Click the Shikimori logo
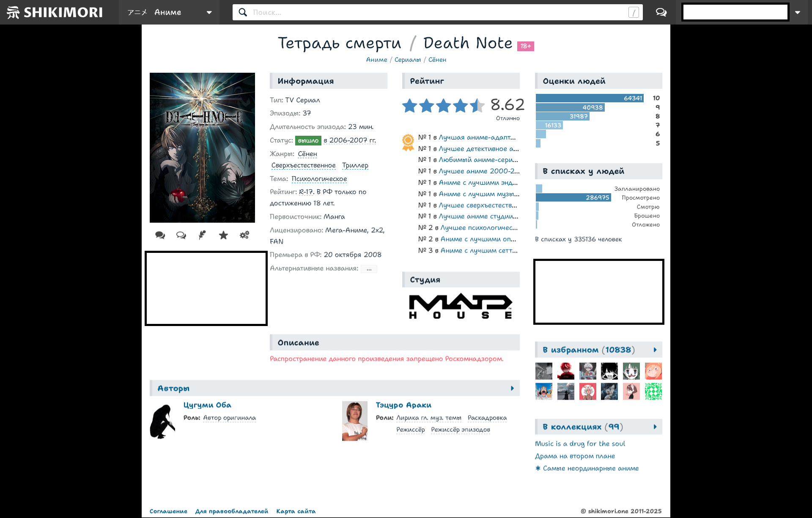The width and height of the screenshot is (812, 518). pyautogui.click(x=55, y=12)
